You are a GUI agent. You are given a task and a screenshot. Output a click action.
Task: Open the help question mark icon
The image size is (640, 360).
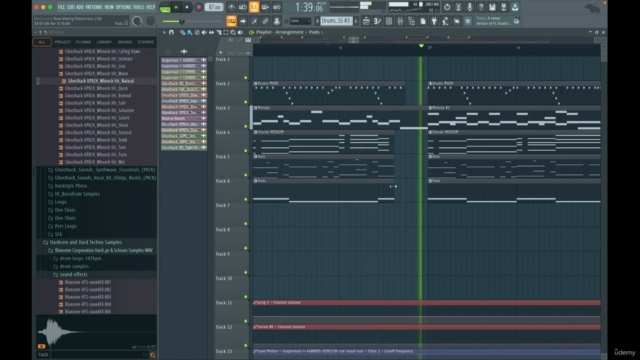point(481,7)
